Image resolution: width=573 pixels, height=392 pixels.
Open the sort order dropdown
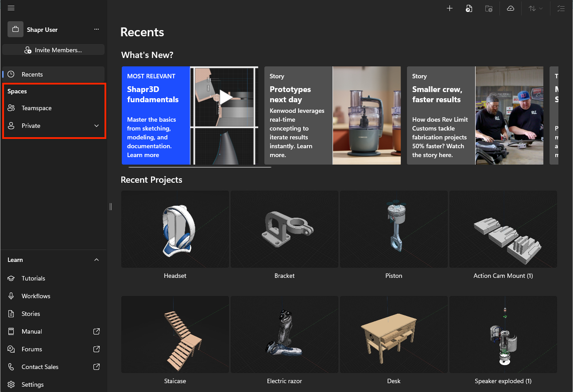click(535, 8)
